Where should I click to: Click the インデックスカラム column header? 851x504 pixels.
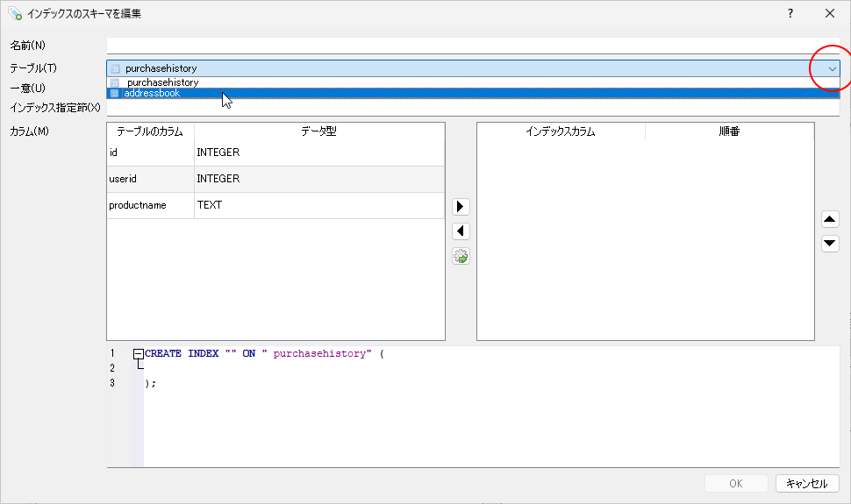[x=561, y=131]
